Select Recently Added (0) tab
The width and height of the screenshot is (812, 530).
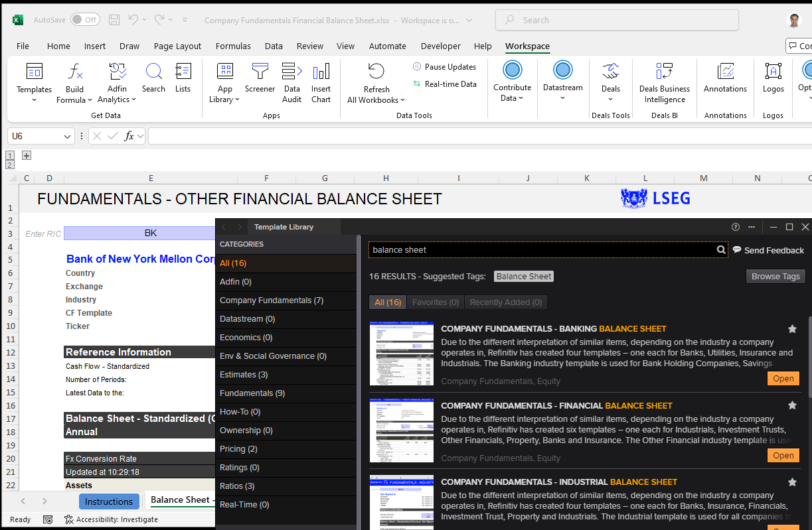pos(506,302)
